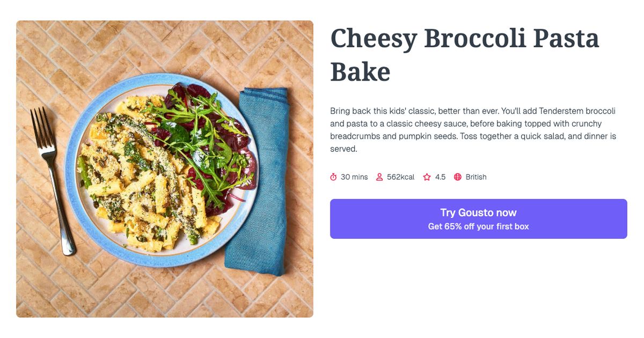Select the person silhouette icon near 562kcal
The height and width of the screenshot is (338, 644).
[379, 177]
